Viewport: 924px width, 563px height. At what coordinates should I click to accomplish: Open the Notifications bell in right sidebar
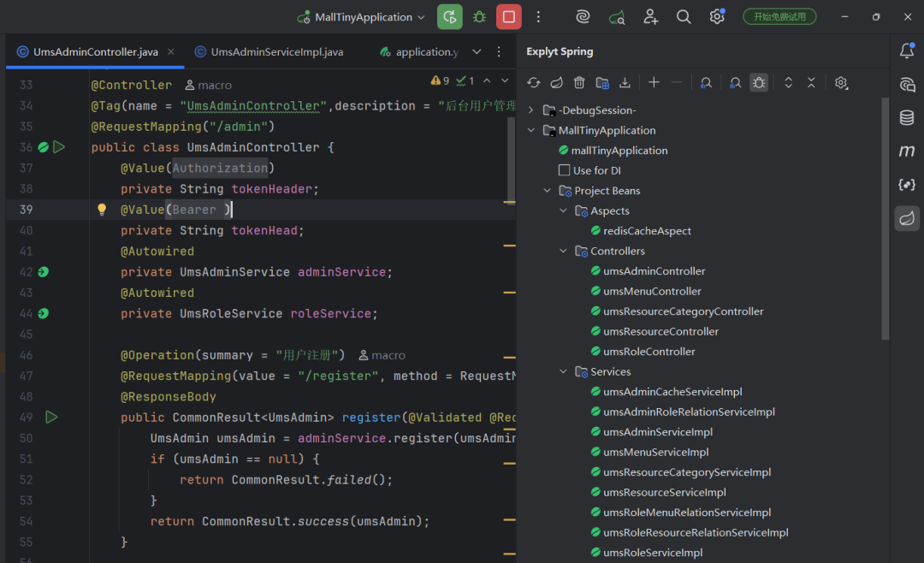907,51
